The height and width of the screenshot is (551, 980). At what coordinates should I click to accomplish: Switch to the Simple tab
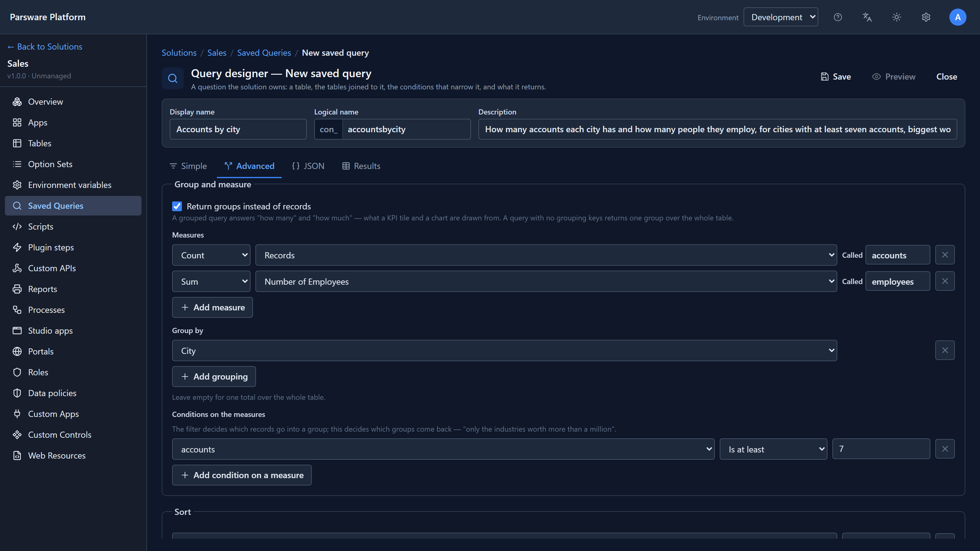188,166
